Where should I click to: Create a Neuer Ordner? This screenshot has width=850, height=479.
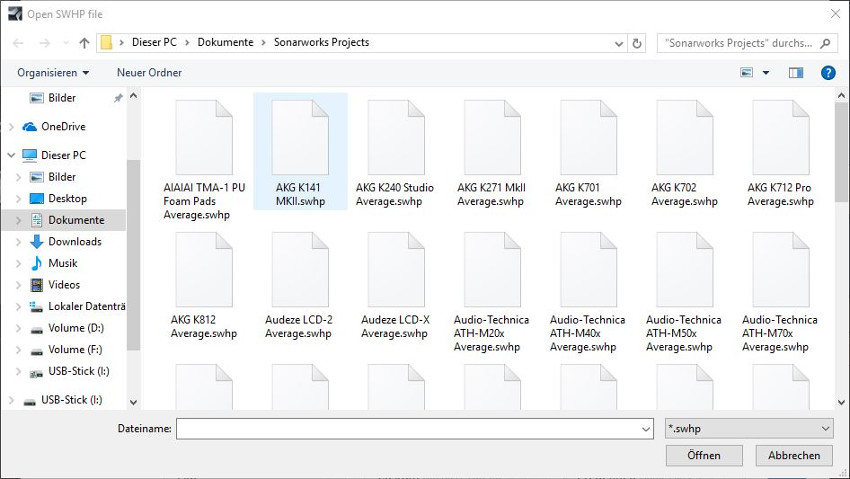tap(149, 73)
